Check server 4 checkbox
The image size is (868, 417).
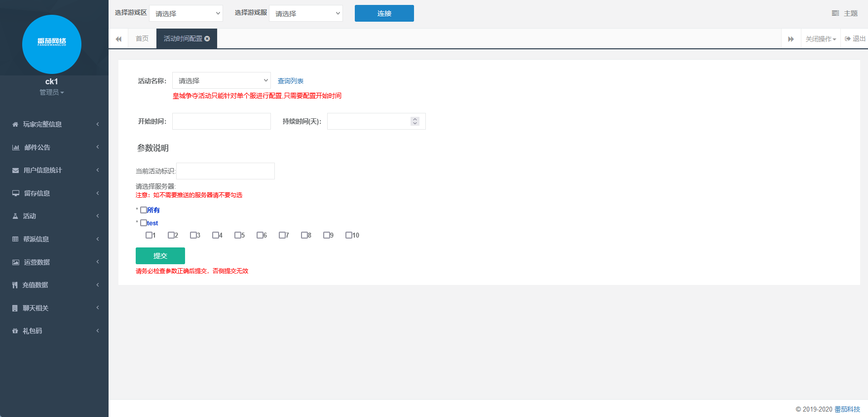(x=216, y=235)
